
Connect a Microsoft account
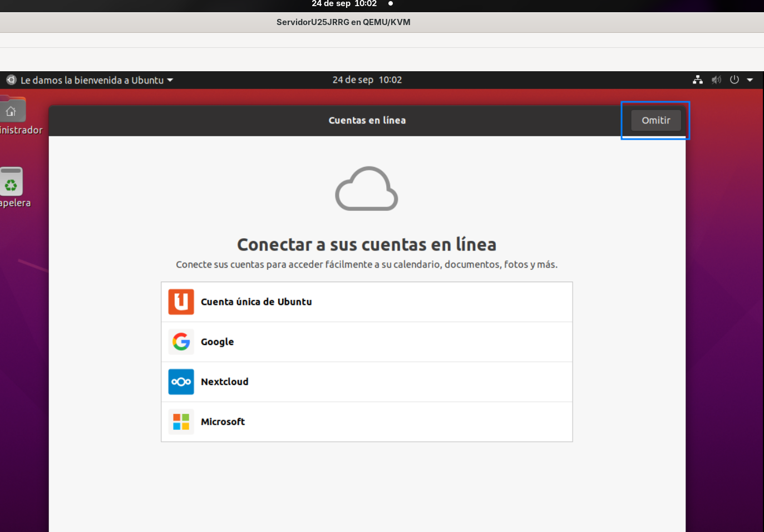click(367, 422)
